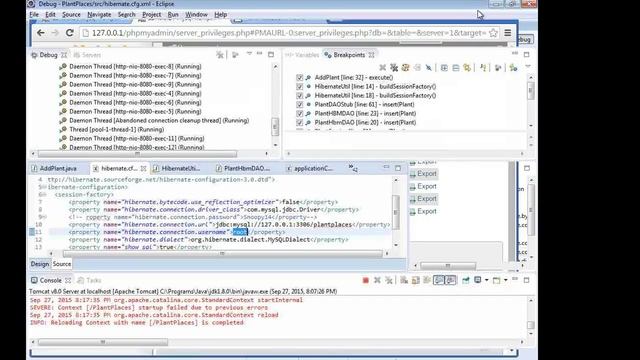Viewport: 640px width, 360px height.
Task: Open the Window menu
Action: click(x=196, y=14)
